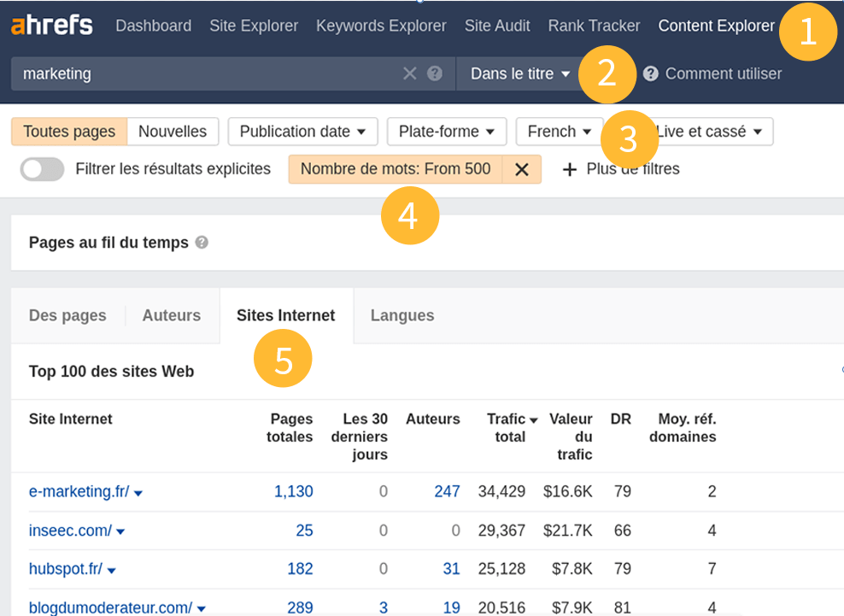The image size is (844, 616).
Task: Sort by Trafic total using the arrow
Action: (532, 419)
